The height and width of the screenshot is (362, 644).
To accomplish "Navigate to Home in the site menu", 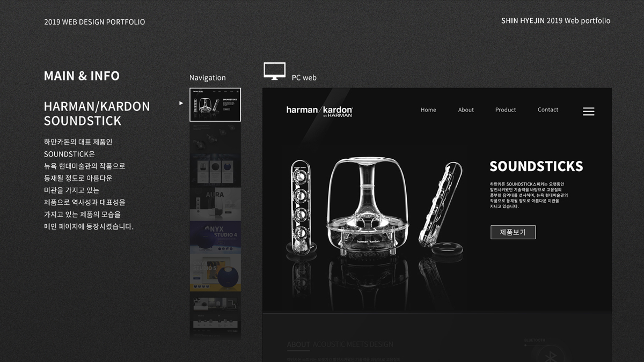I will point(428,110).
